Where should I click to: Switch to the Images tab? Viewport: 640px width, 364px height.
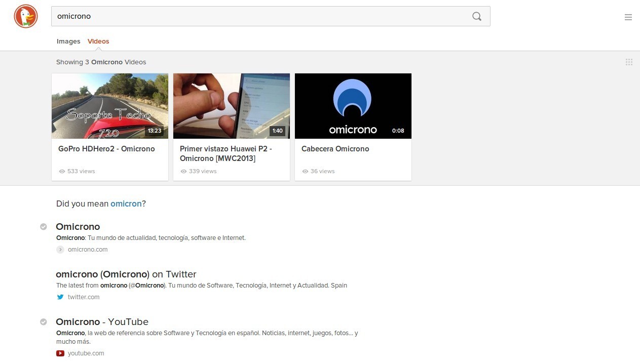pyautogui.click(x=68, y=41)
